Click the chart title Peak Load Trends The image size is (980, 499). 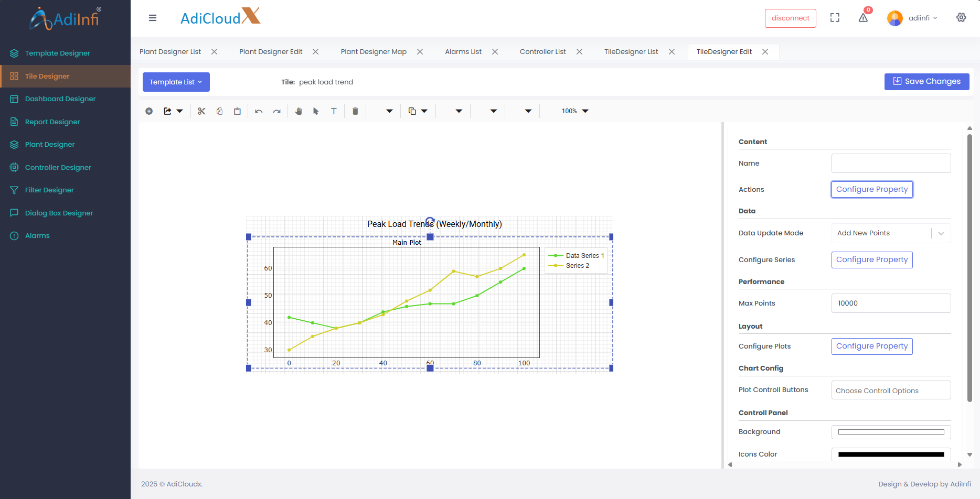(434, 224)
